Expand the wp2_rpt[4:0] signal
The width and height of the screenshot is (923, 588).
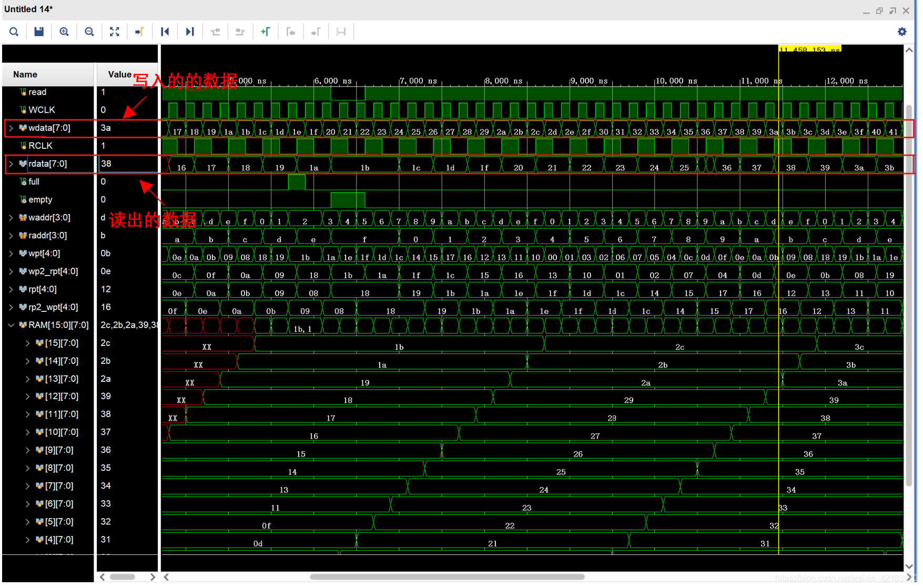coord(11,271)
